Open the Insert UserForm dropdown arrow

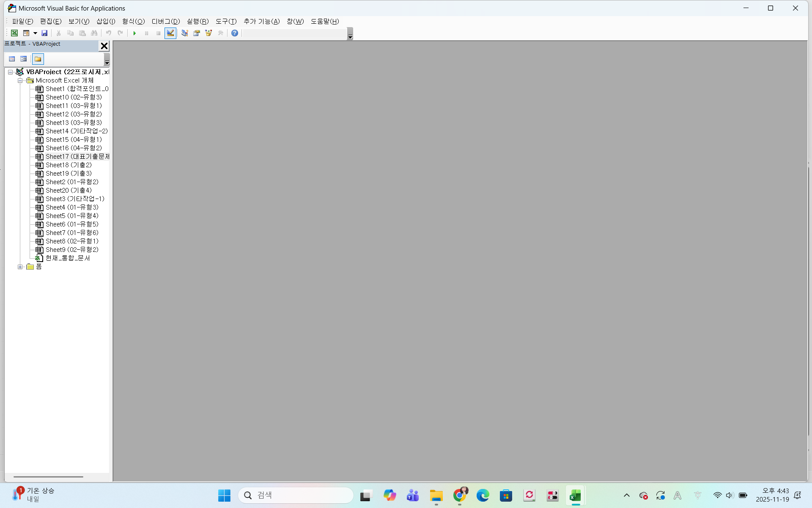[35, 33]
